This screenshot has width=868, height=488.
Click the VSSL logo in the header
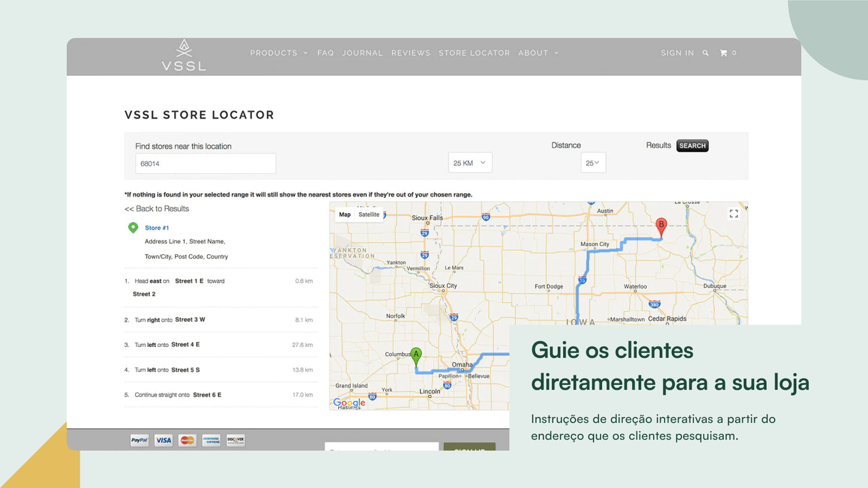coord(183,56)
